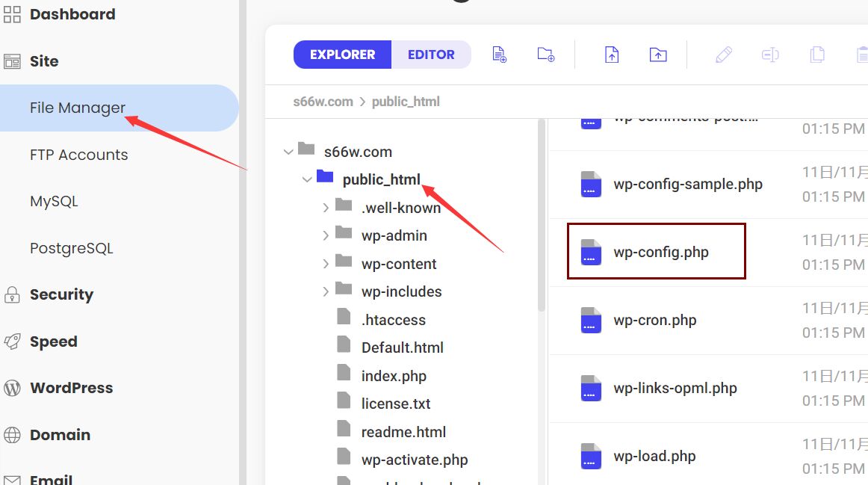
Task: Expand the wp-content folder arrow
Action: click(326, 264)
